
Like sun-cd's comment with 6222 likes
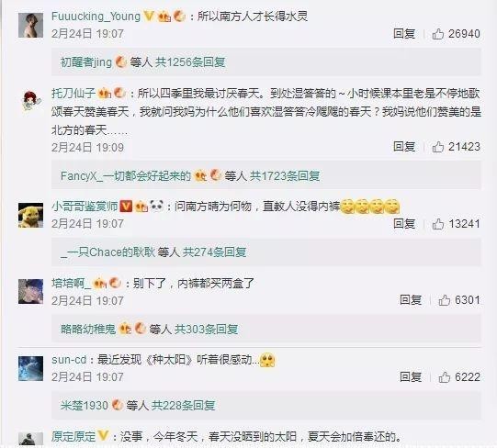445,377
